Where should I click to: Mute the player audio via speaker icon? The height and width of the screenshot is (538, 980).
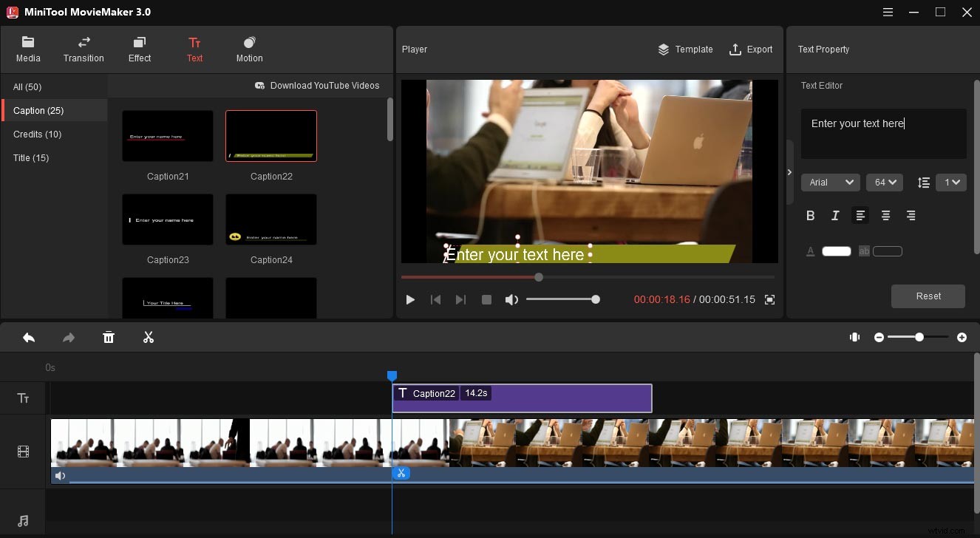(511, 299)
